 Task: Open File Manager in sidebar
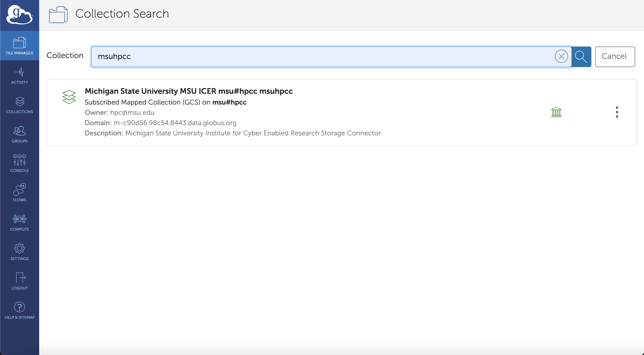click(20, 46)
